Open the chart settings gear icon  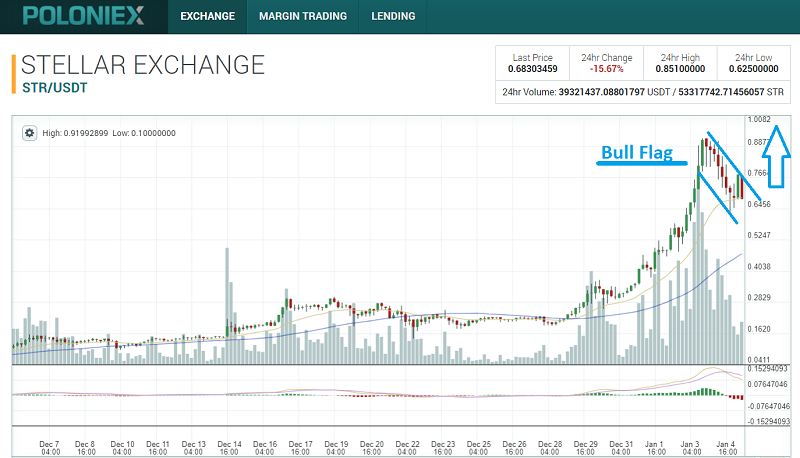coord(30,133)
